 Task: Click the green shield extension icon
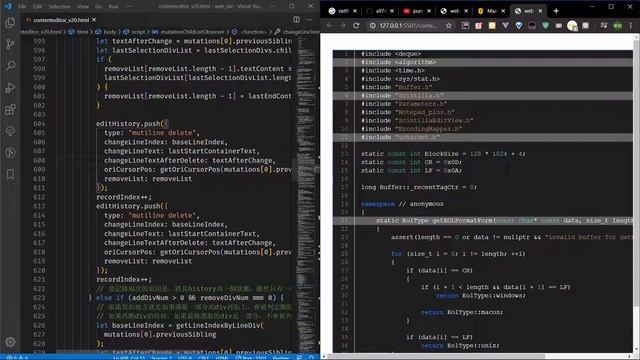coord(545,25)
